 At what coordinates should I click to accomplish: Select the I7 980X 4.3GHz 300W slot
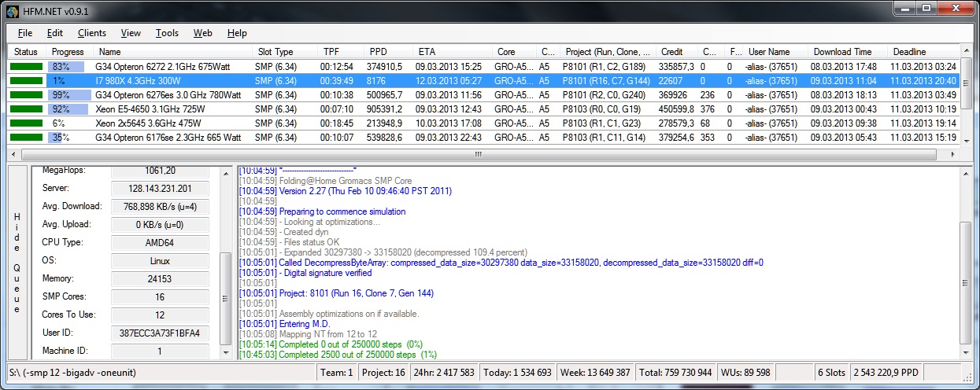tap(483, 80)
